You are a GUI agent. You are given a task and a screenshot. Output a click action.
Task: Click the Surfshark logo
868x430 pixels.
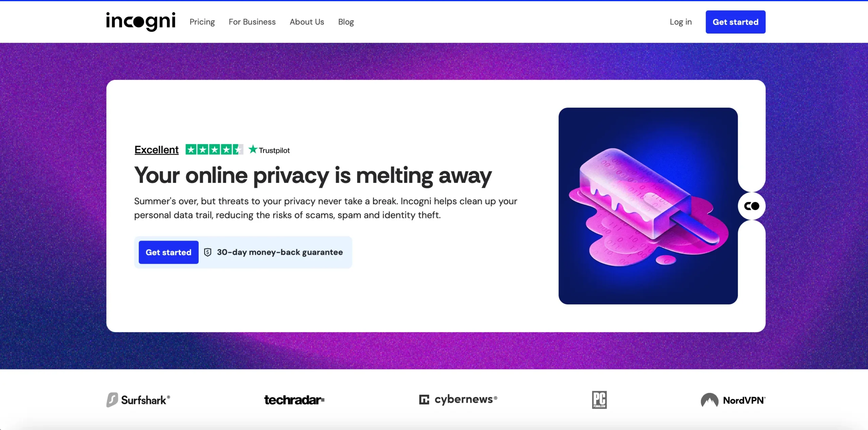[138, 400]
